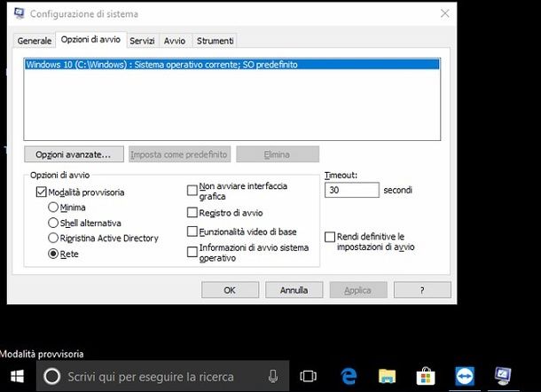Select Shell alternativa radio button
This screenshot has width=541, height=392.
click(53, 223)
